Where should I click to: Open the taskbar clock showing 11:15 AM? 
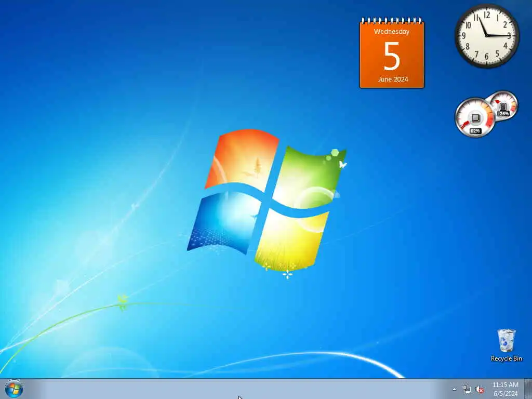505,389
